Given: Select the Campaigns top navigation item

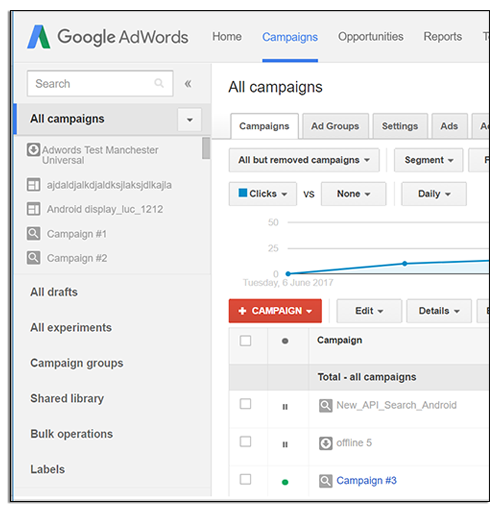Looking at the screenshot, I should tap(290, 37).
